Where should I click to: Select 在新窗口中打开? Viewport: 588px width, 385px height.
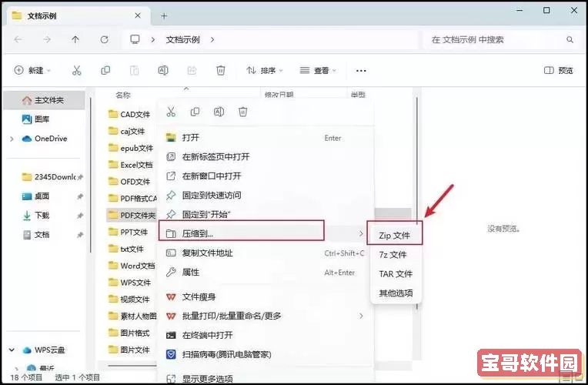pyautogui.click(x=265, y=176)
